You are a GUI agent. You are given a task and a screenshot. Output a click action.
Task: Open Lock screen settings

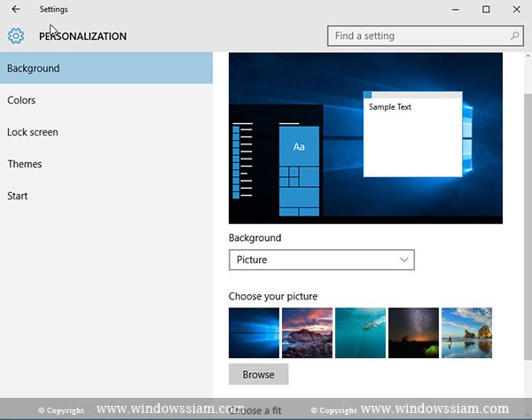[106, 132]
